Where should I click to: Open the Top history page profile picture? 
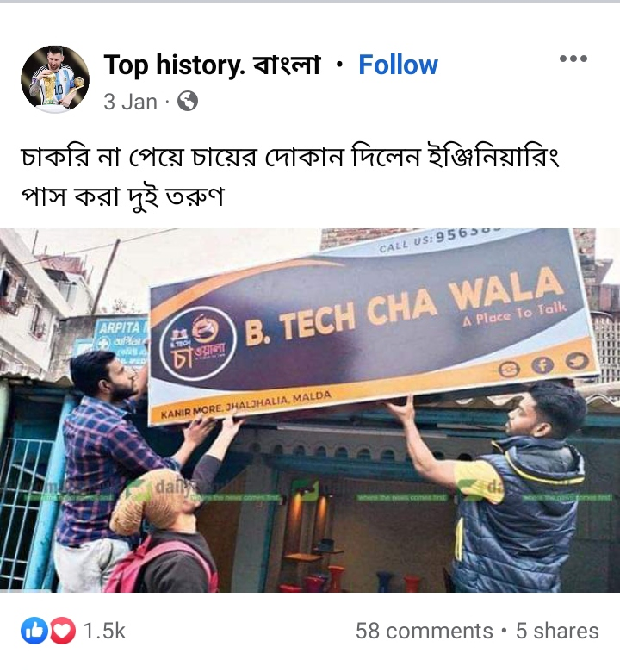tap(55, 79)
